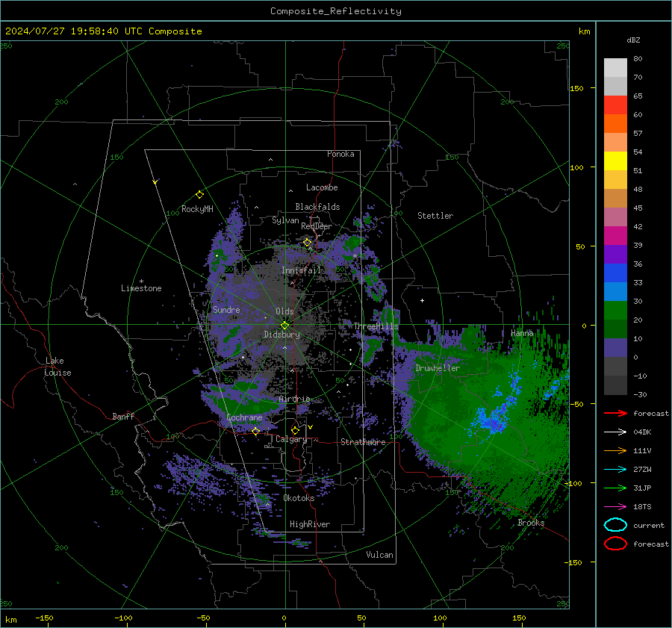The width and height of the screenshot is (672, 628).
Task: Click the asterisk marker above Limestone
Action: pos(141,282)
